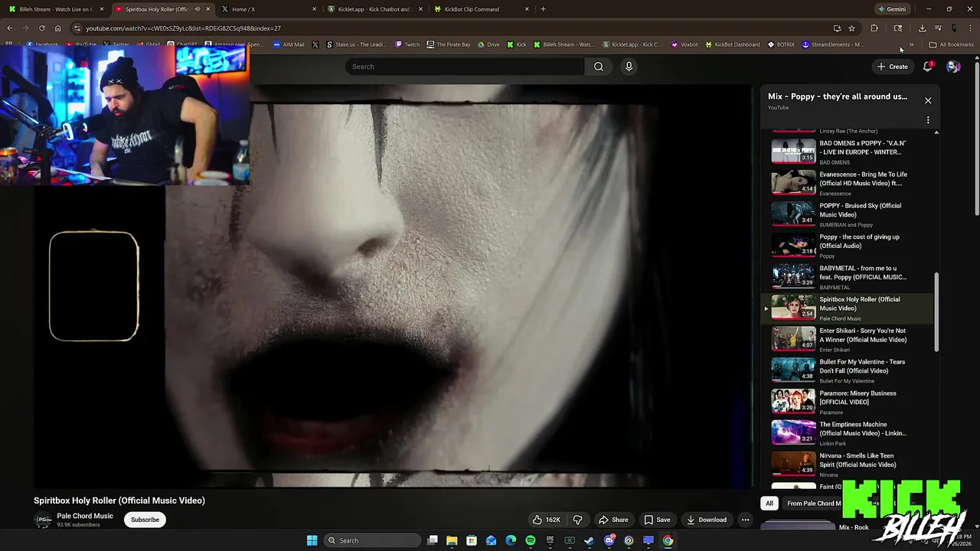The width and height of the screenshot is (980, 551).
Task: Open Chrome downloads
Action: point(922,28)
